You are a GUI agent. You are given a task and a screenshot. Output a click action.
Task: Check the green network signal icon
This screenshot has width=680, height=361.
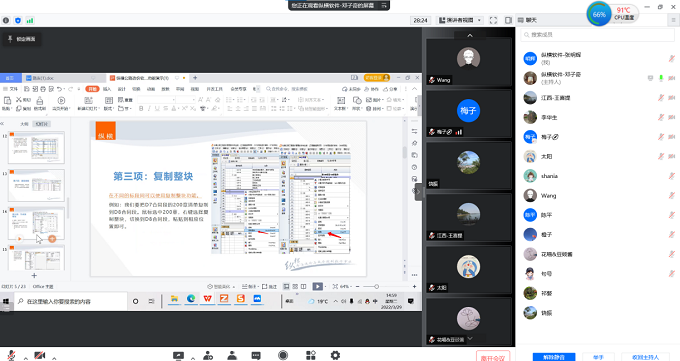tap(29, 20)
